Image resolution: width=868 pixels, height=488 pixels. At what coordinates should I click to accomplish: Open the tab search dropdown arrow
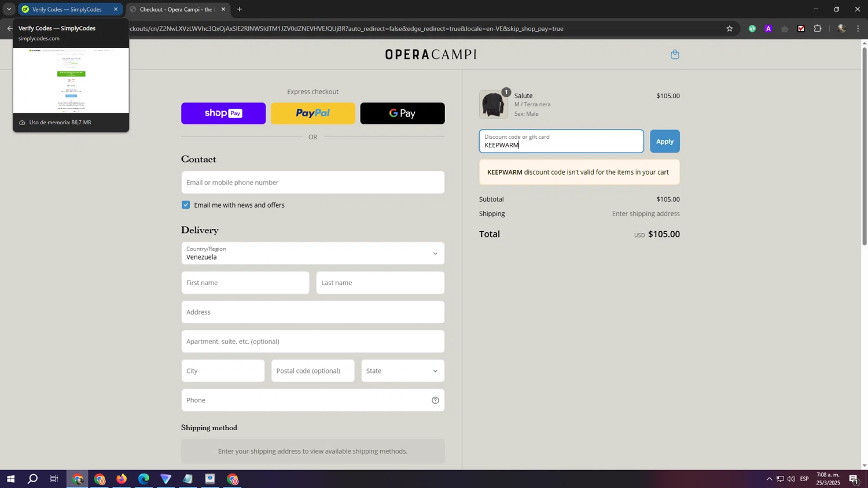(x=9, y=9)
